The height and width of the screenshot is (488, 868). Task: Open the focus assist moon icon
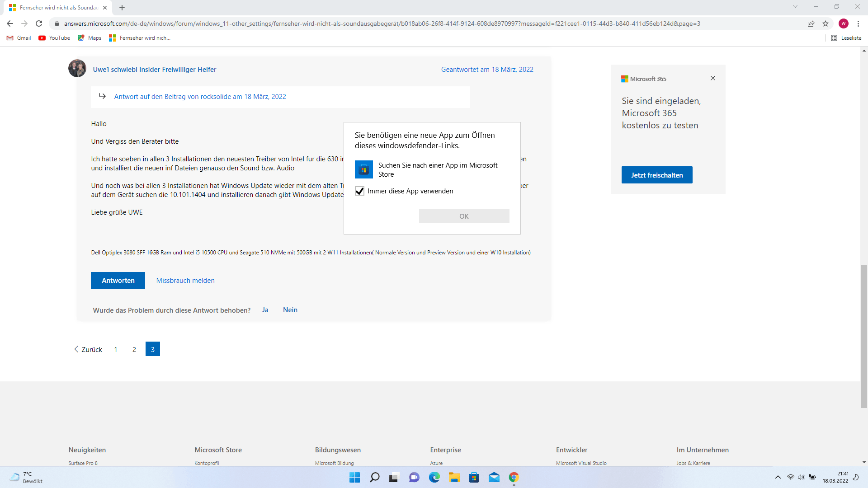pyautogui.click(x=856, y=477)
